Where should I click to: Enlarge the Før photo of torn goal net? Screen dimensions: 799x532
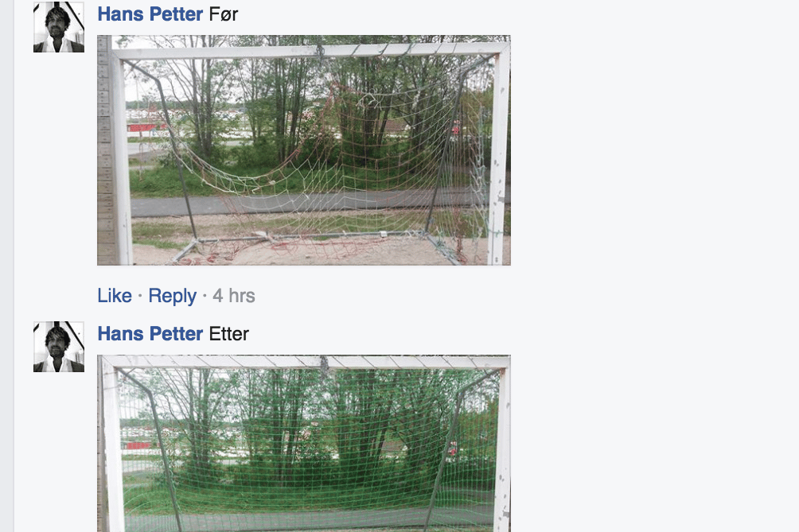[x=304, y=150]
